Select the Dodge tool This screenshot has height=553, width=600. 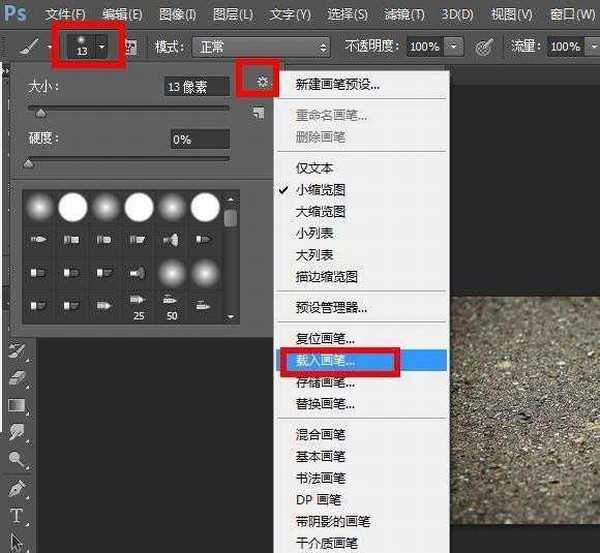click(x=17, y=460)
